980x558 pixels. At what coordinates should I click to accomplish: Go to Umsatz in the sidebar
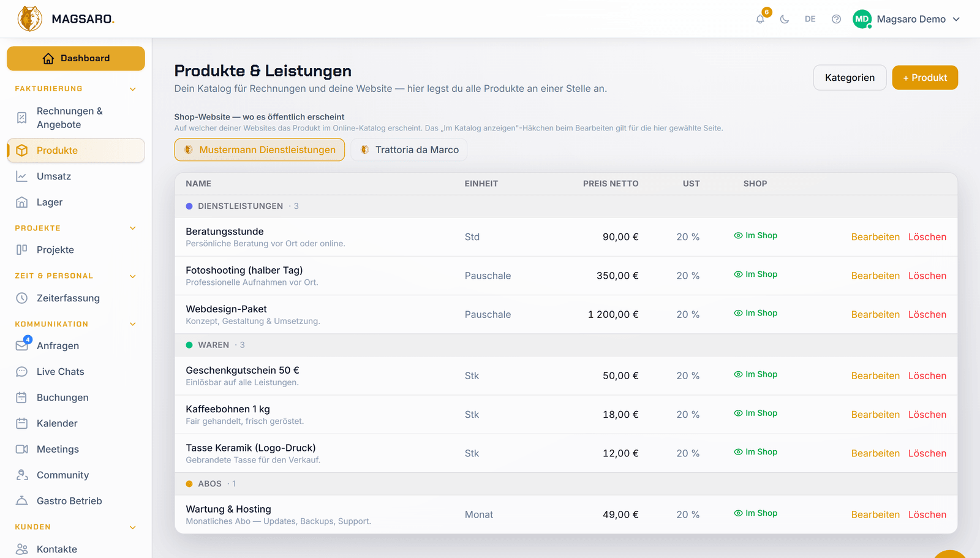pos(76,176)
